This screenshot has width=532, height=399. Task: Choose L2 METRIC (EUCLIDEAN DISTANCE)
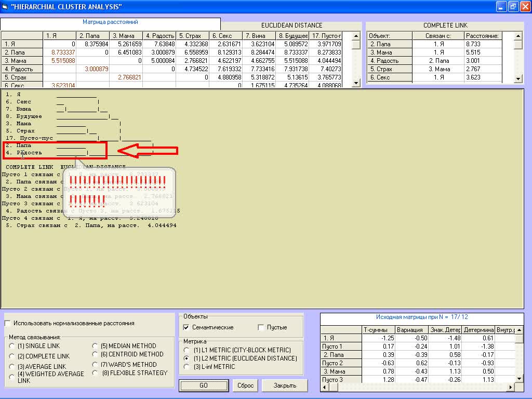click(x=186, y=358)
